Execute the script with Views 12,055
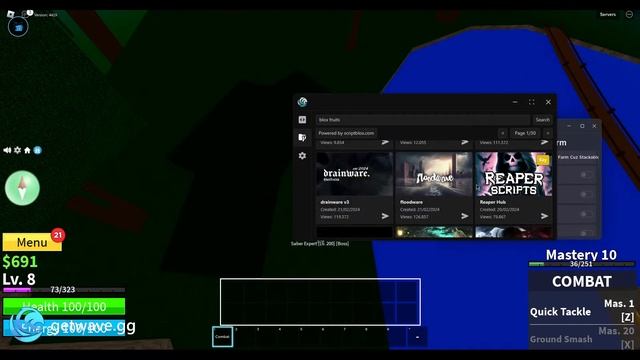This screenshot has height=360, width=640. click(x=464, y=142)
